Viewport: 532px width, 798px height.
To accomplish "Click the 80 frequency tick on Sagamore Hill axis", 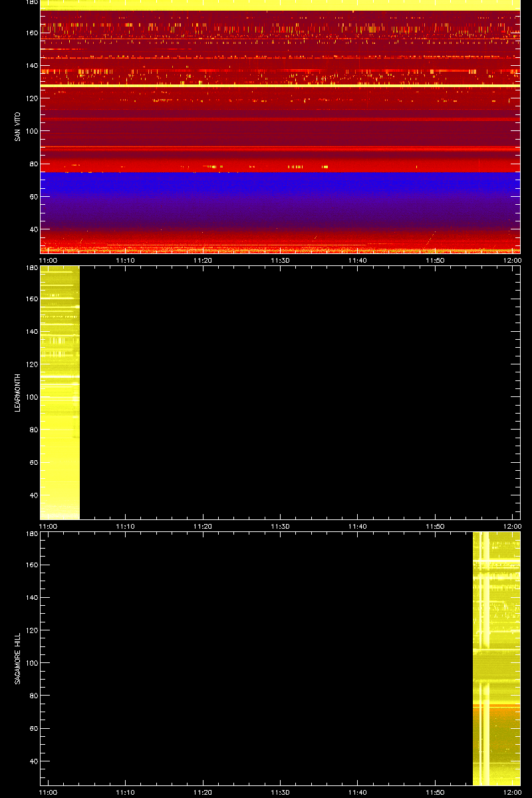I will pyautogui.click(x=33, y=696).
